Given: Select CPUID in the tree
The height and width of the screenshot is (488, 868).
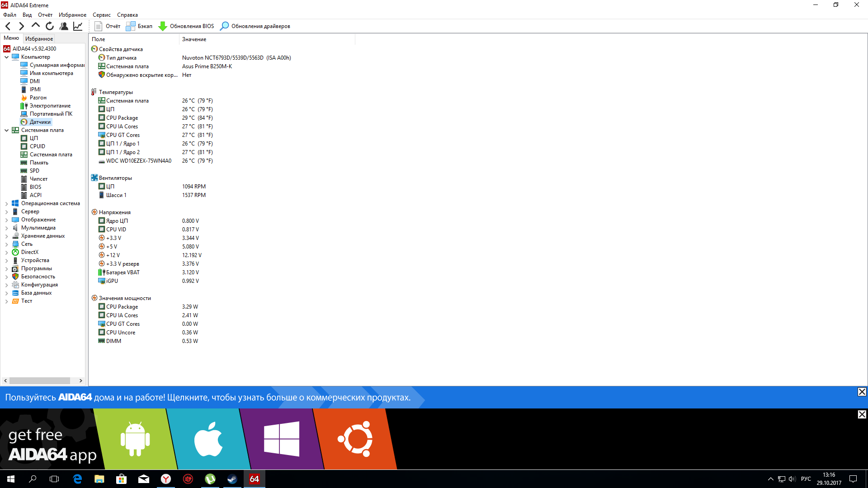Looking at the screenshot, I should coord(37,146).
